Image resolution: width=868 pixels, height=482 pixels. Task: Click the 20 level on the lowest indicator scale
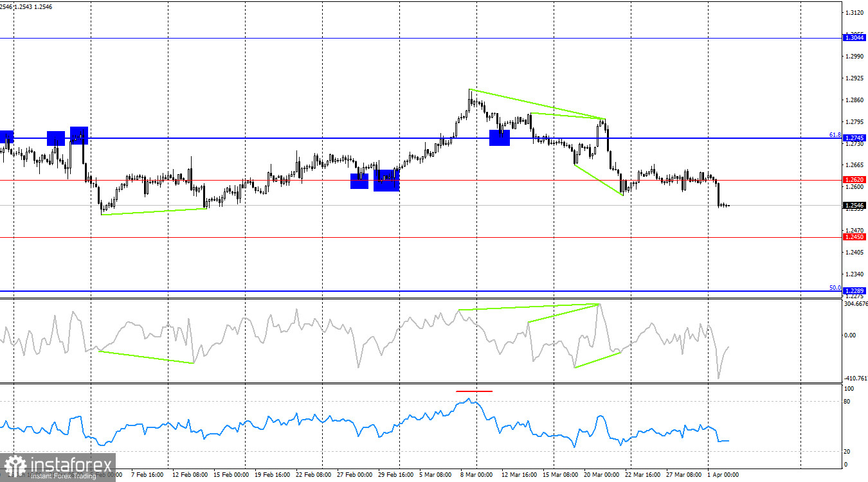(x=847, y=451)
